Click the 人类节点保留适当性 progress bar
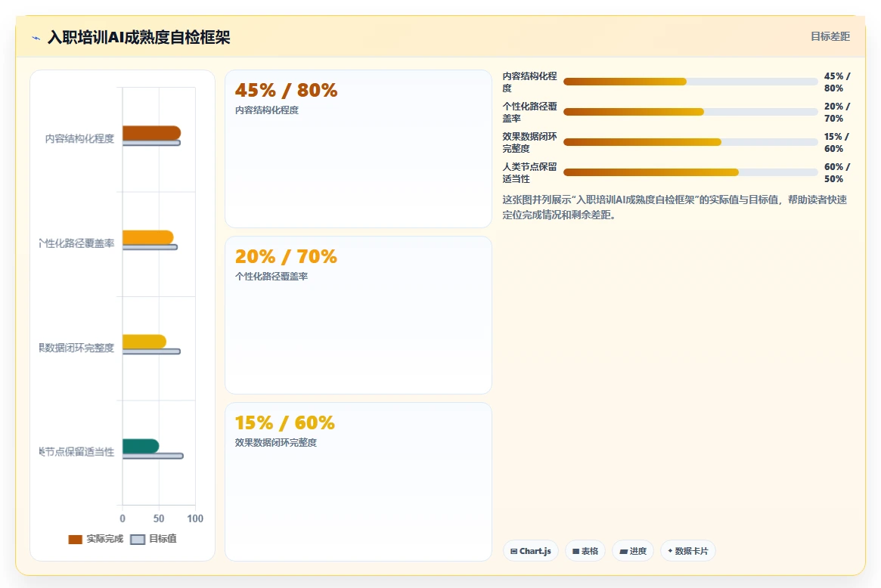The image size is (881, 588). pyautogui.click(x=690, y=172)
